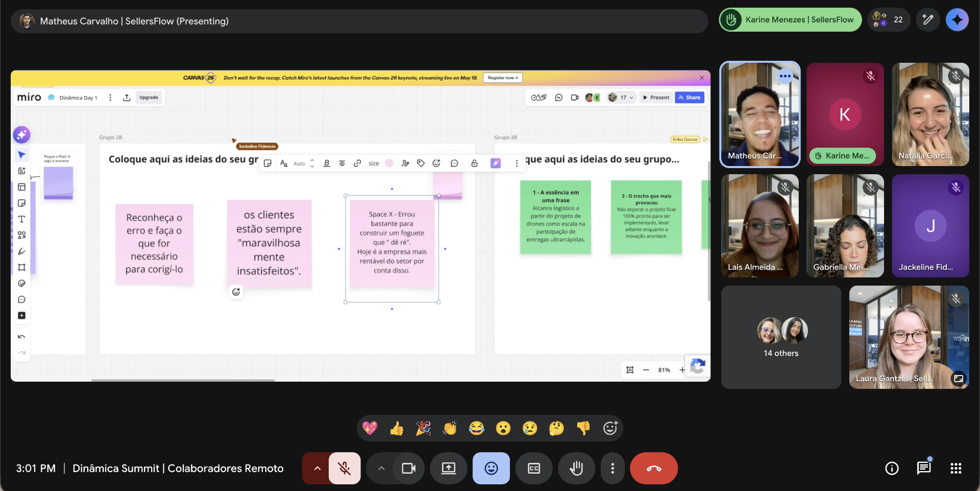This screenshot has width=980, height=491.
Task: Click the Register now button in banner
Action: [503, 78]
